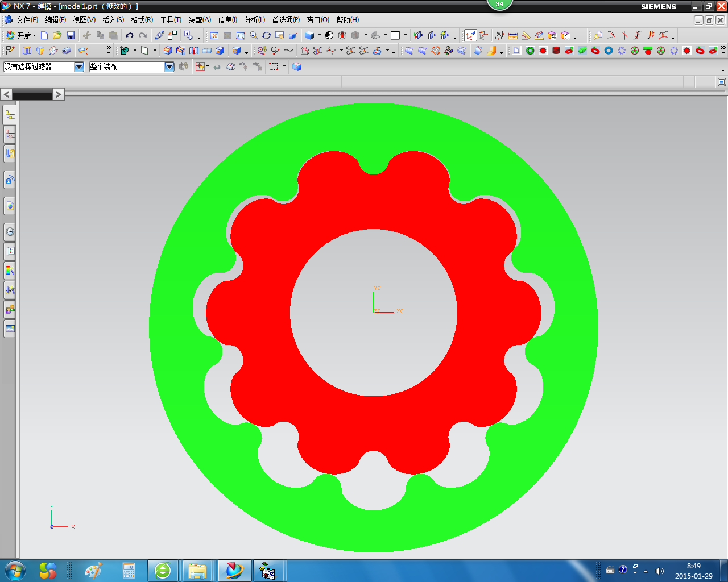The image size is (728, 582).
Task: Open the rectangle selection dropdown arrow
Action: pyautogui.click(x=284, y=66)
